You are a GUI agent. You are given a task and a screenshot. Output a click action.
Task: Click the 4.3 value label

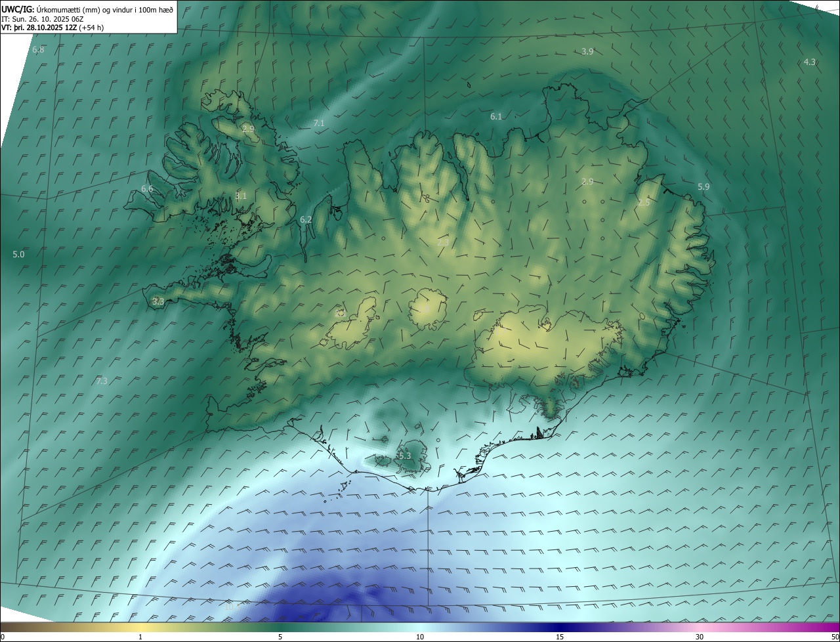[x=809, y=62]
